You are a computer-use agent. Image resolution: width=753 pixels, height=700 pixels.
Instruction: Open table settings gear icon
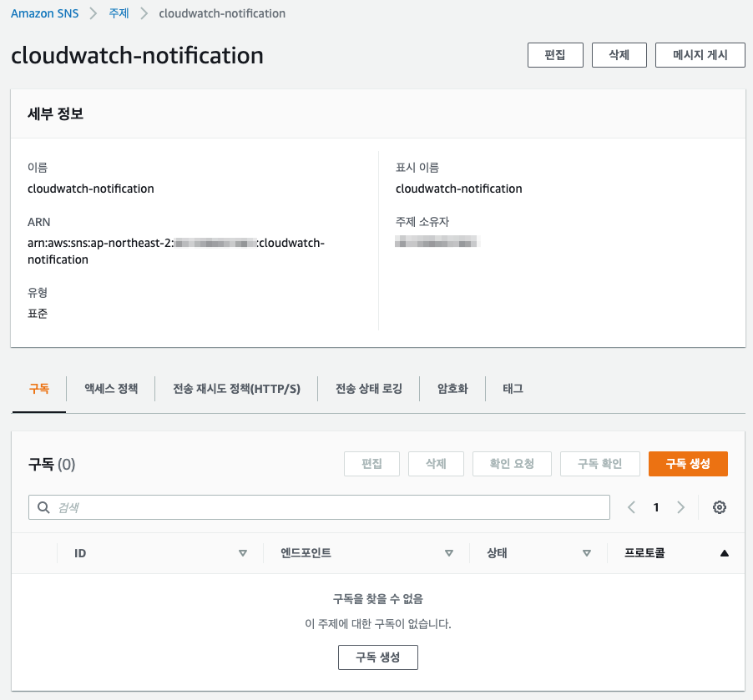pos(719,507)
